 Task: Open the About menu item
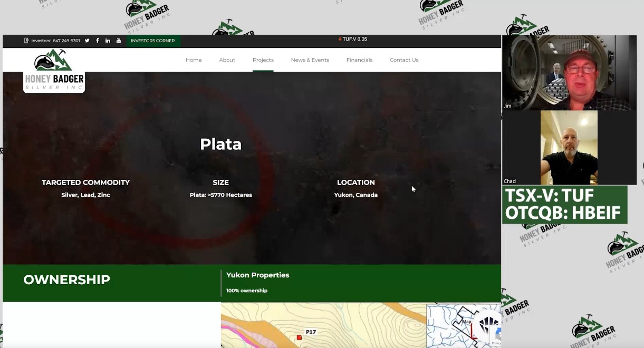click(227, 60)
